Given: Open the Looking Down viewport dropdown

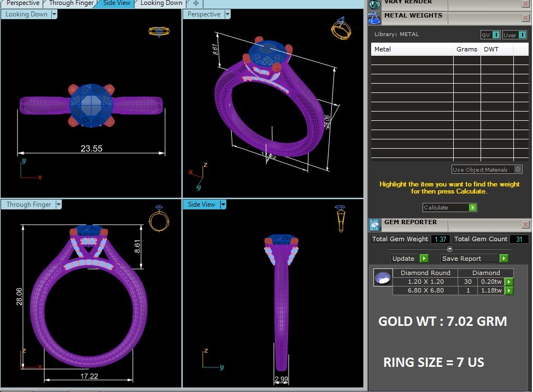Looking at the screenshot, I should [x=54, y=15].
